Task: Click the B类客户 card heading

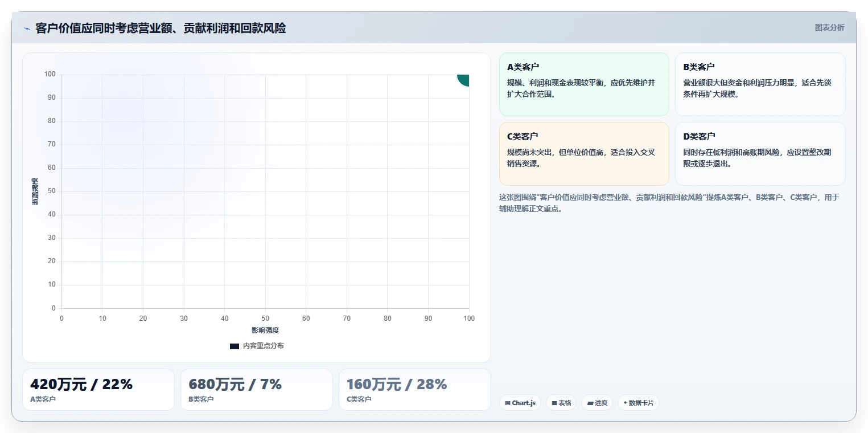Action: click(x=699, y=67)
